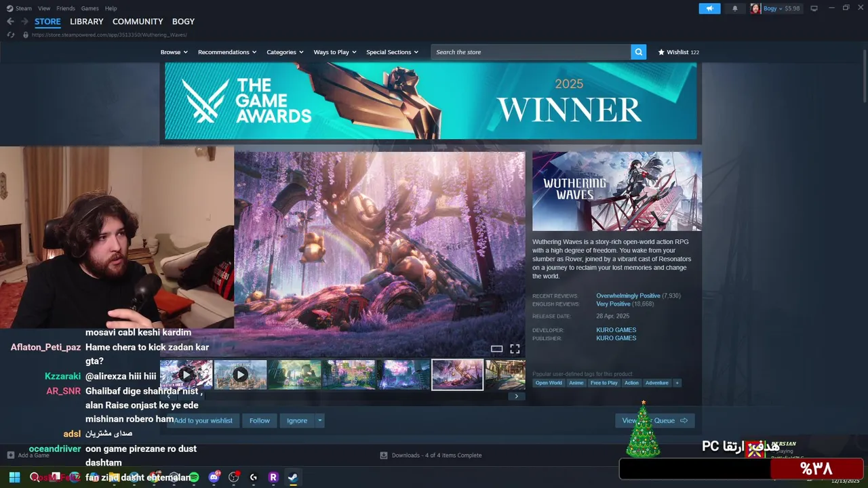868x488 pixels.
Task: Click the Adventure tag
Action: (x=656, y=383)
